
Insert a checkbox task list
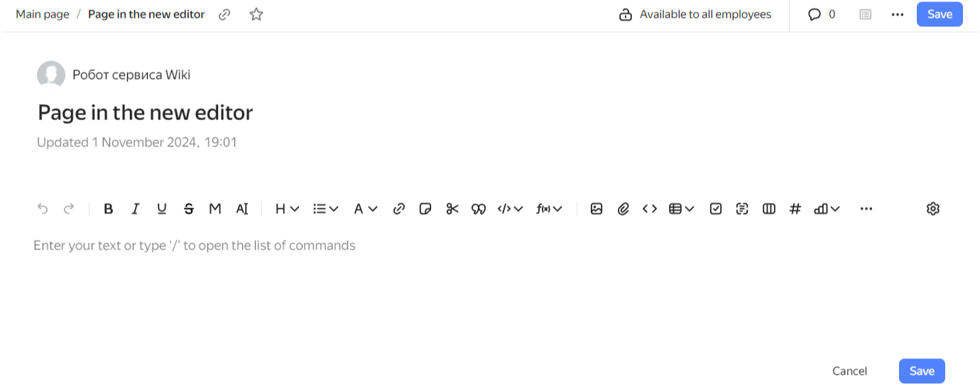pyautogui.click(x=716, y=209)
